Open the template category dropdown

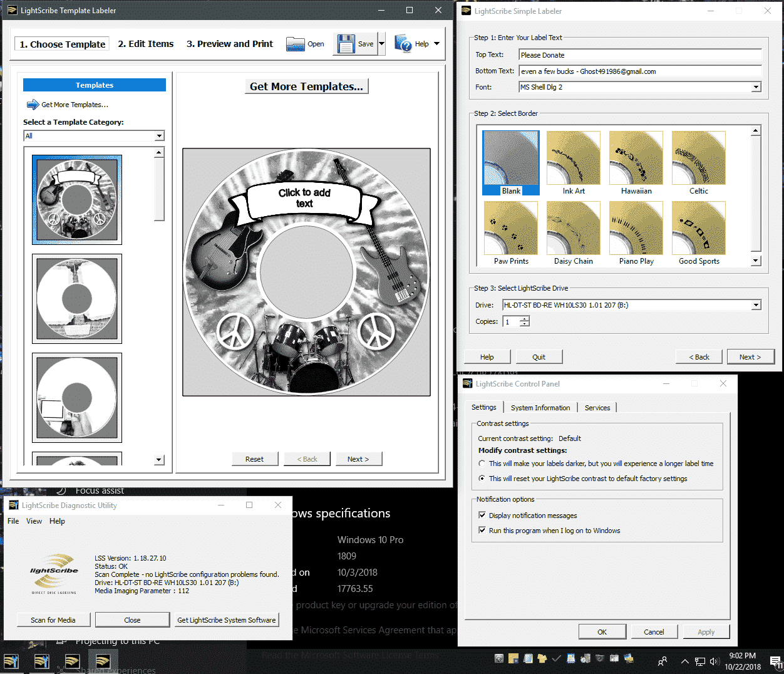(x=159, y=136)
